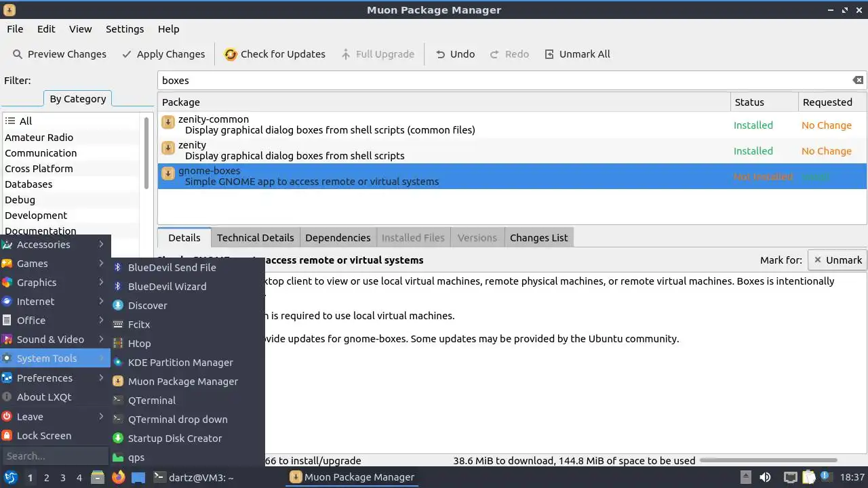Apply Changes via toolbar checkmark button
Viewport: 868px width, 488px height.
(x=163, y=54)
